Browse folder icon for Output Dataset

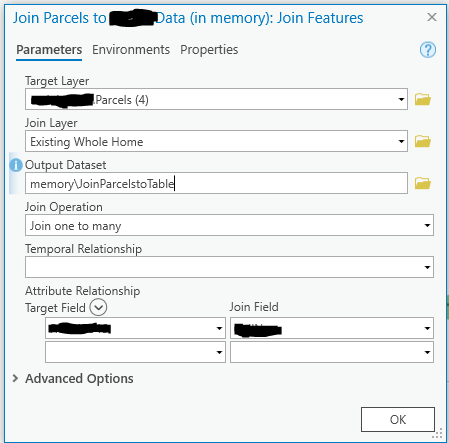(423, 183)
